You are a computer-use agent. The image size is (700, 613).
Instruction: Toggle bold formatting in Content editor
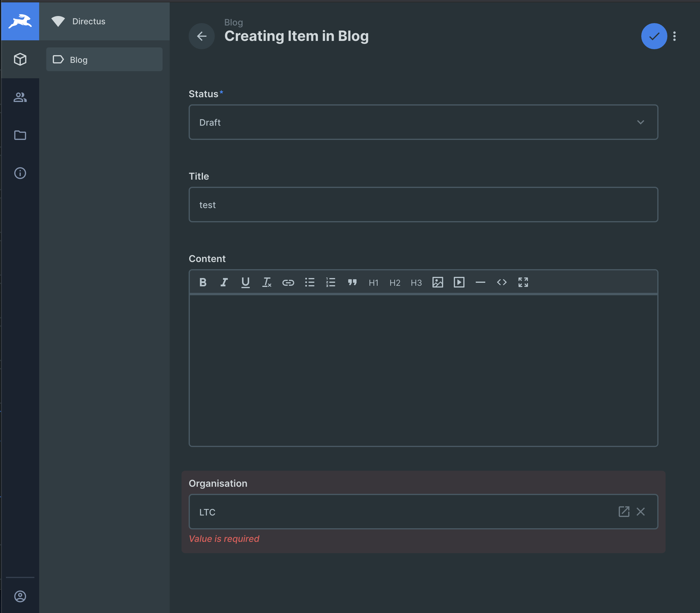click(203, 282)
